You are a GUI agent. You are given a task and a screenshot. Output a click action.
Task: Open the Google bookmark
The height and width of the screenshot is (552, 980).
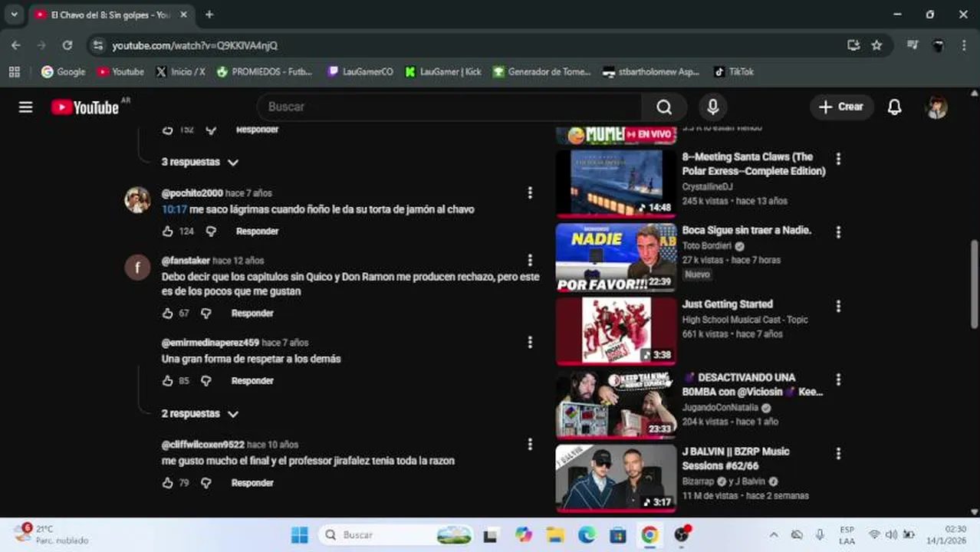[64, 71]
